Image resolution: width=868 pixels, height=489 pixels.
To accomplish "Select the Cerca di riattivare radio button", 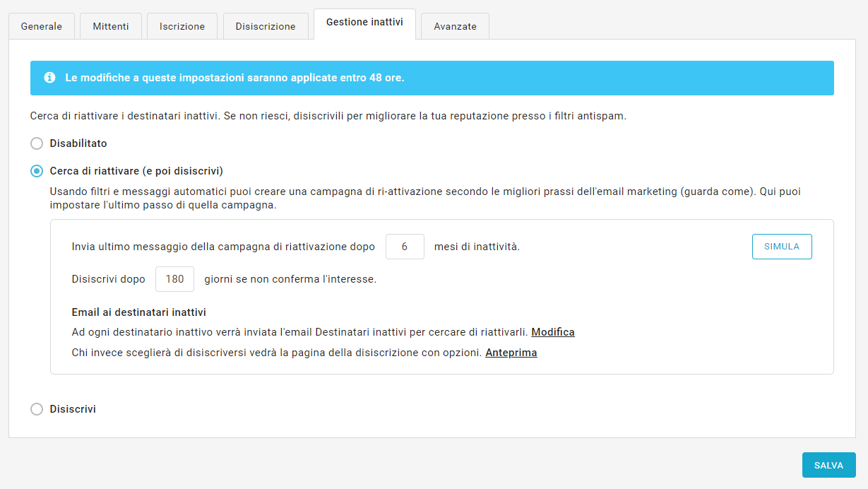I will [37, 171].
